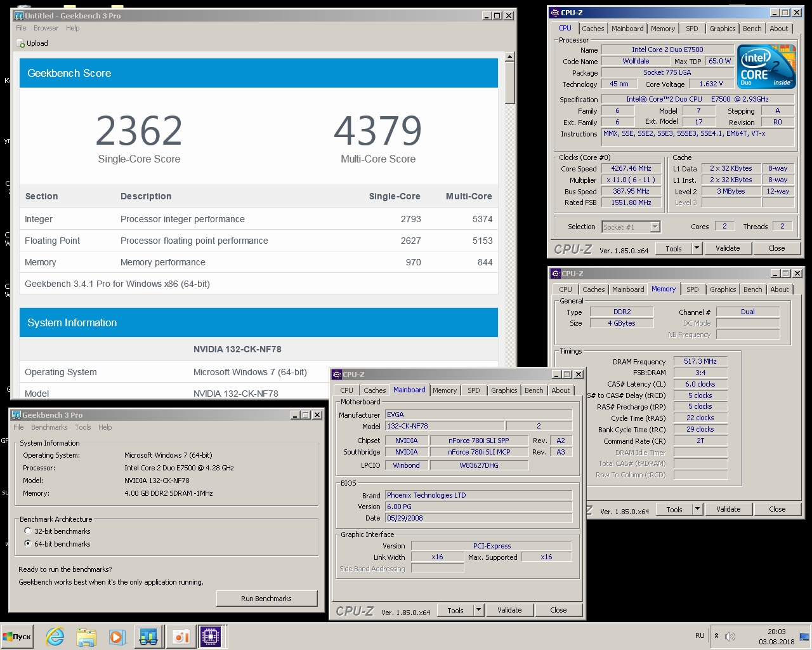This screenshot has width=812, height=650.
Task: Click Single-Core Score 2362
Action: point(139,130)
